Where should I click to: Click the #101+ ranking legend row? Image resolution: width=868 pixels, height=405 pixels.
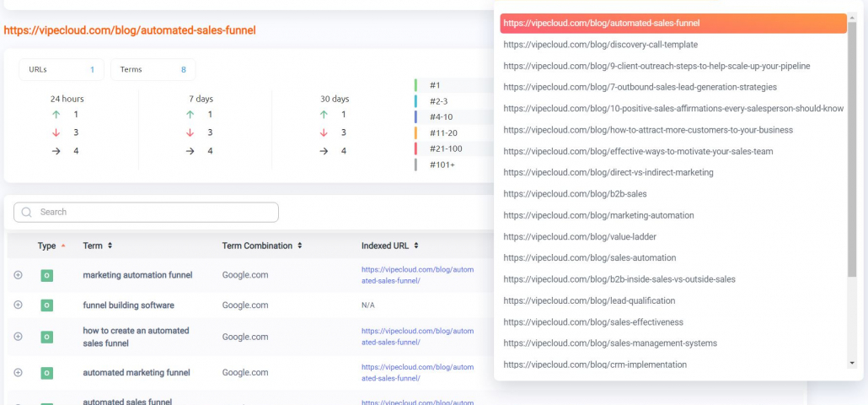(454, 165)
